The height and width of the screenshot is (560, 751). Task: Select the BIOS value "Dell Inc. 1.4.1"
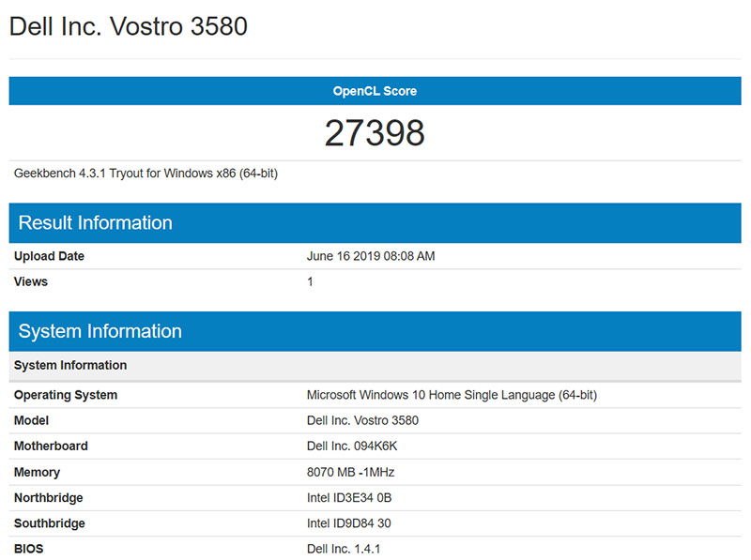click(x=344, y=548)
